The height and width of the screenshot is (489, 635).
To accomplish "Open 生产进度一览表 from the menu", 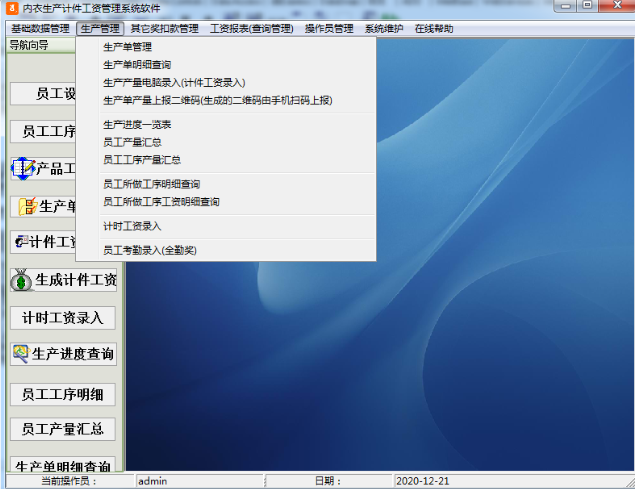I will [226, 125].
